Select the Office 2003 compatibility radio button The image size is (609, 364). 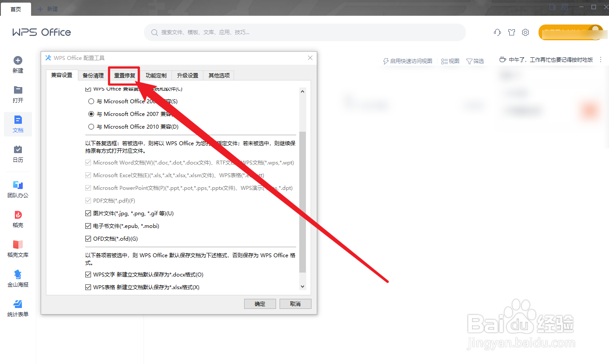(91, 101)
